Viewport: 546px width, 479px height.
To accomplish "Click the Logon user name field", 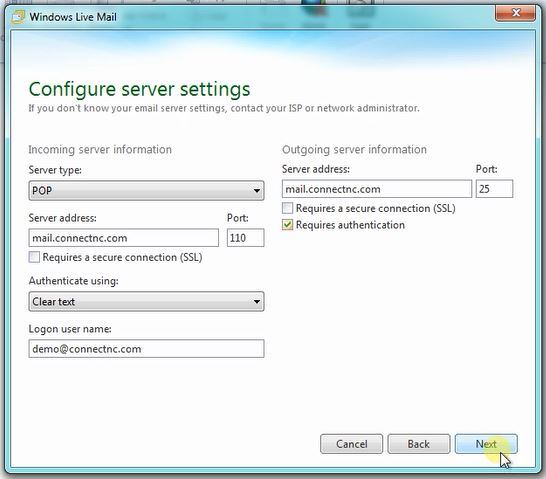I will click(147, 348).
